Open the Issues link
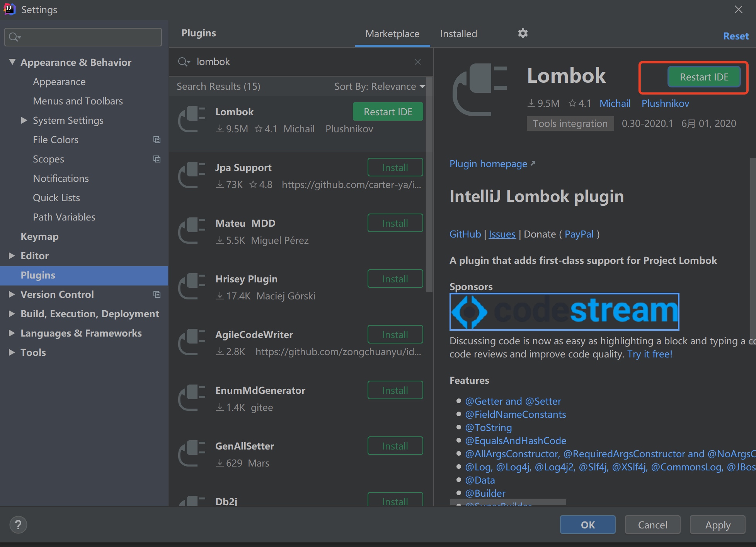This screenshot has height=547, width=756. point(502,234)
